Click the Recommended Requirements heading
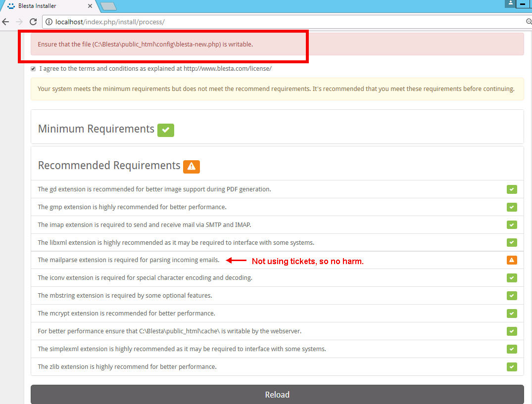The image size is (532, 404). [x=109, y=165]
